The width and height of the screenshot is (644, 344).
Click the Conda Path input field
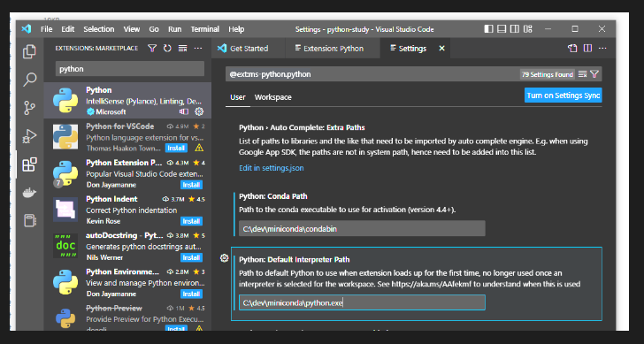[x=362, y=229]
